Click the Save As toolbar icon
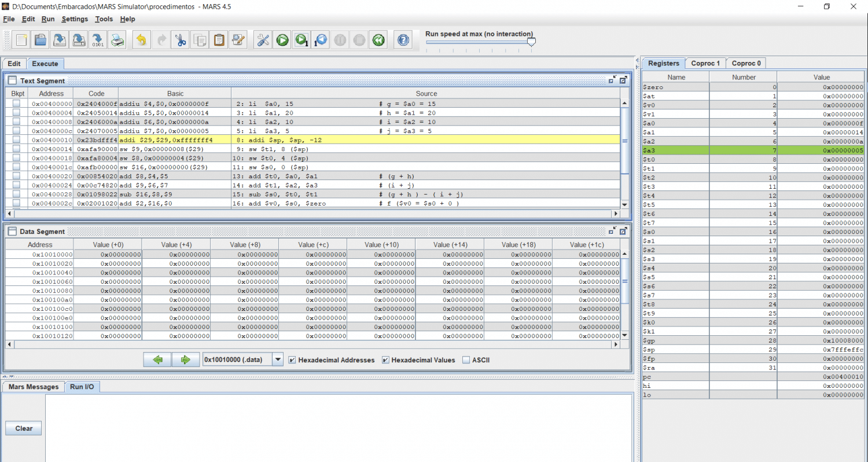Image resolution: width=868 pixels, height=462 pixels. [79, 40]
